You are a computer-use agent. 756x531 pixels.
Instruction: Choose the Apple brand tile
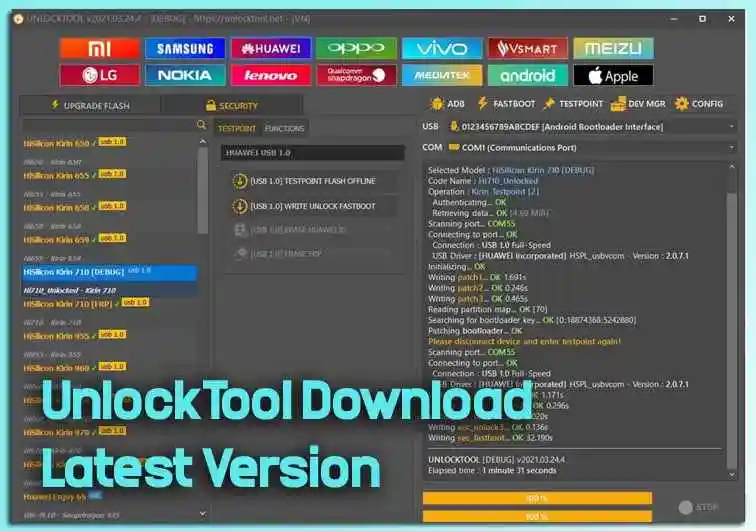[613, 75]
